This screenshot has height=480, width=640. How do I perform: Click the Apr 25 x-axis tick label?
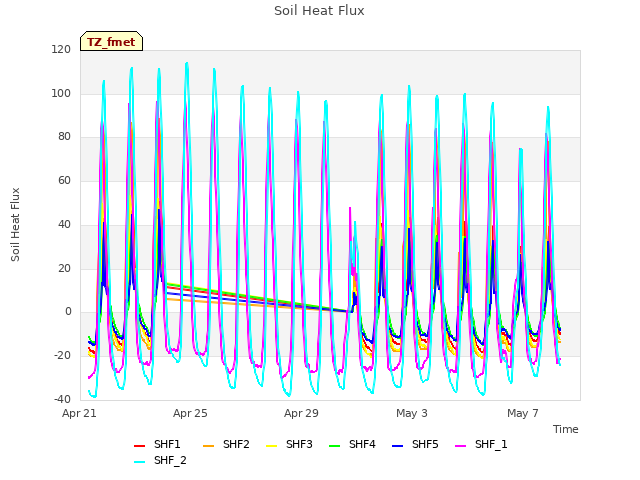(x=190, y=413)
